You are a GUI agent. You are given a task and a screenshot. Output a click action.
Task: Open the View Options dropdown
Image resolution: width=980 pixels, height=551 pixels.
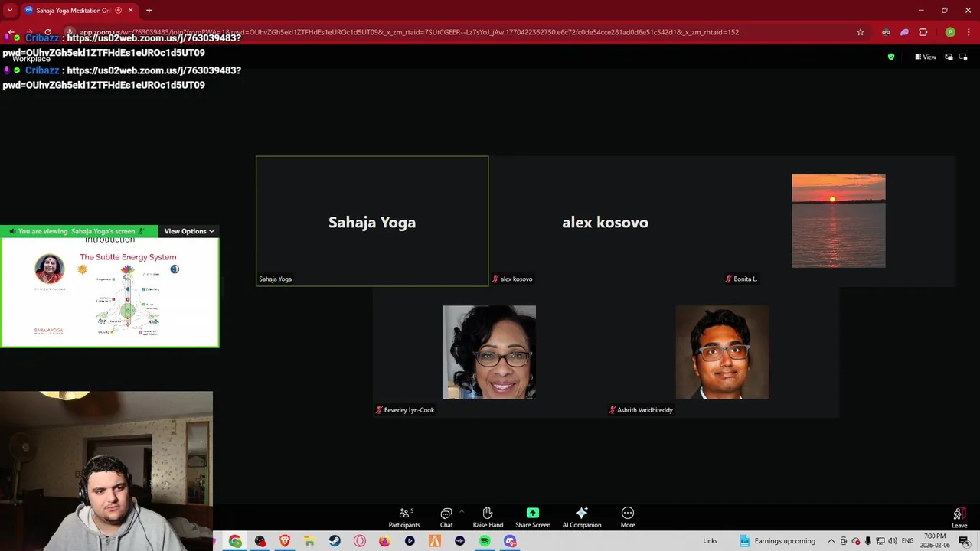click(x=189, y=231)
